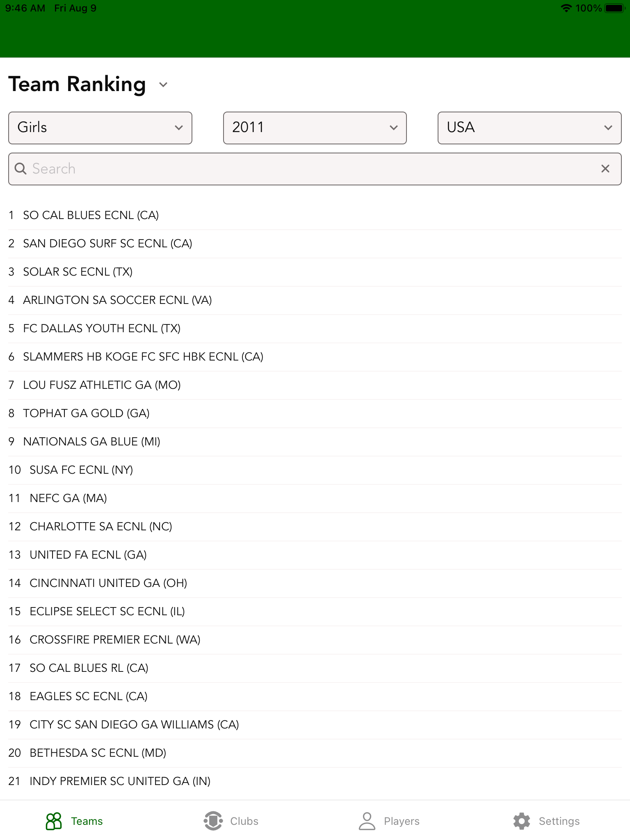This screenshot has height=840, width=630.
Task: Open the Settings gear icon
Action: 522,821
